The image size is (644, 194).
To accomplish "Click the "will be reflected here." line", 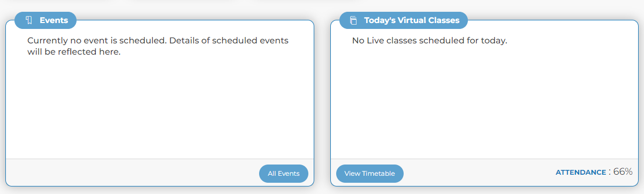I will (74, 53).
